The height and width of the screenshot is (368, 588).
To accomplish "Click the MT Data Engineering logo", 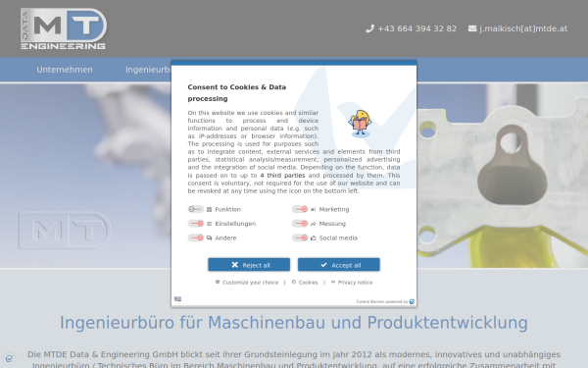I will pyautogui.click(x=64, y=28).
